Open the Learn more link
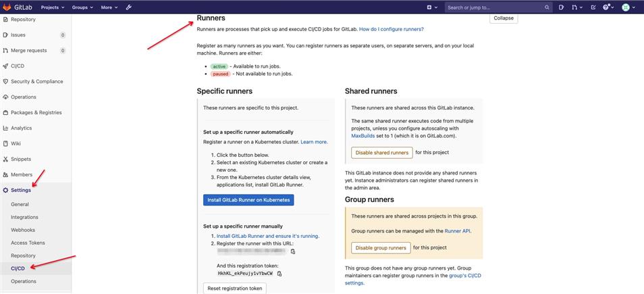The width and height of the screenshot is (644, 294). [x=314, y=141]
